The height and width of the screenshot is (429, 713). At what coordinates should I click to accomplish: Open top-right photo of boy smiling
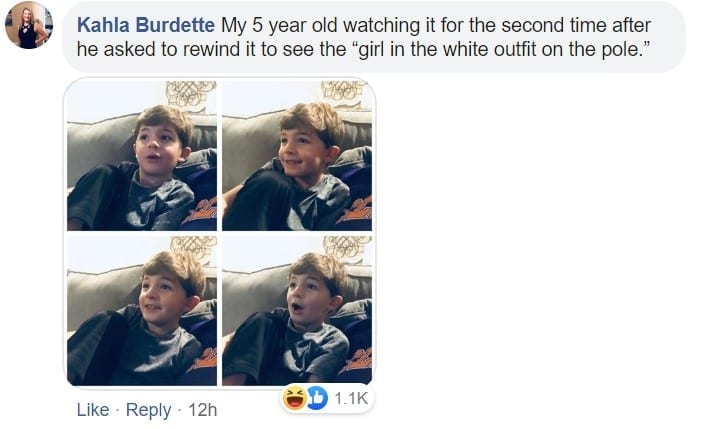click(297, 156)
